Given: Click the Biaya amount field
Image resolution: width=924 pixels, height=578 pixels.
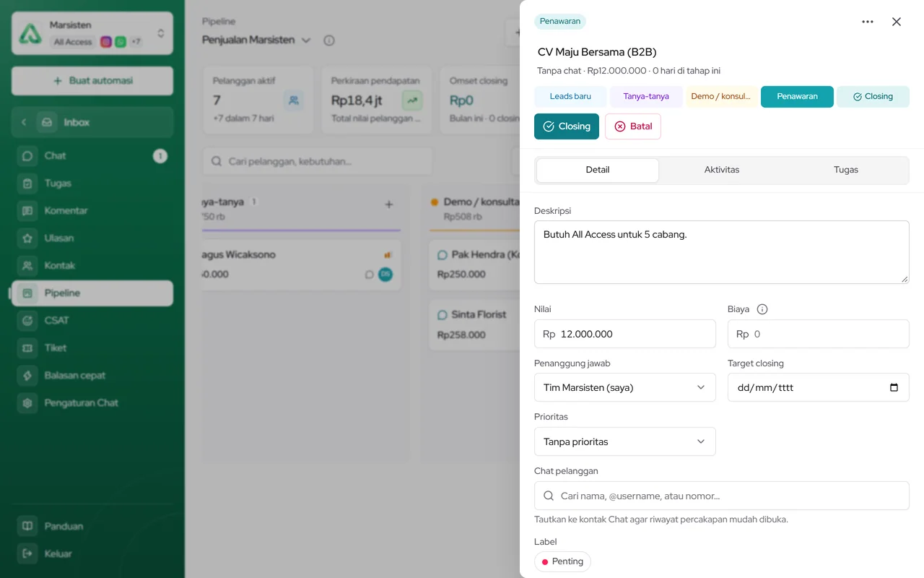Looking at the screenshot, I should click(x=819, y=334).
